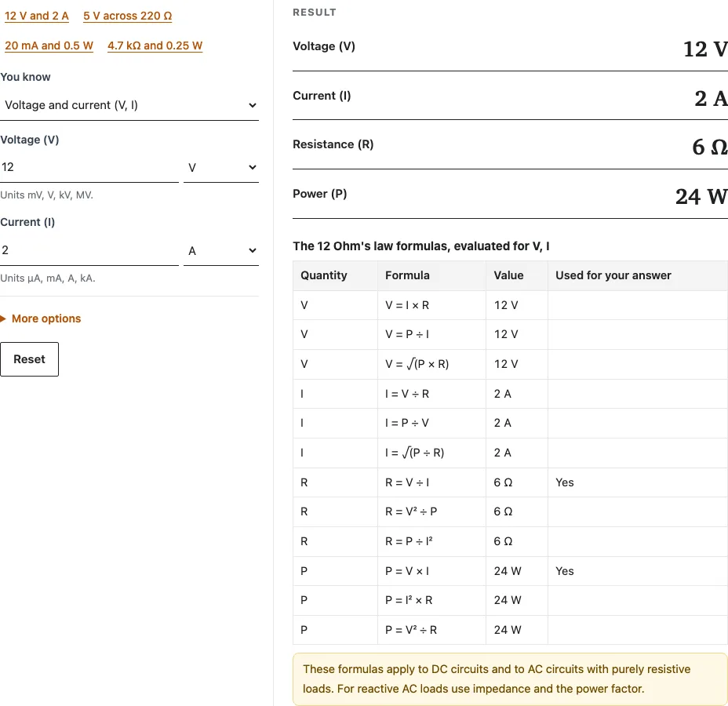This screenshot has height=706, width=728.
Task: Click the formula I = √(P ÷ R)
Action: 415,453
